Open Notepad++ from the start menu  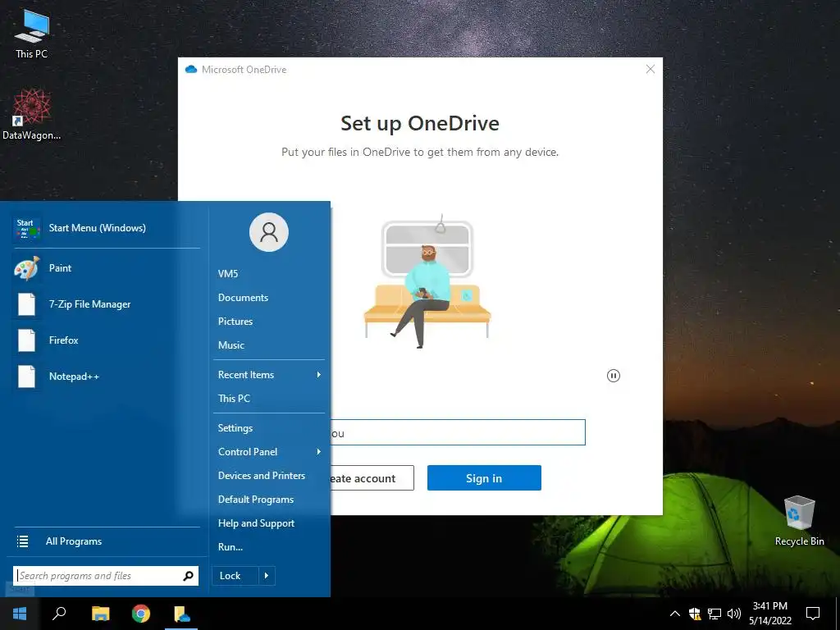(107, 376)
